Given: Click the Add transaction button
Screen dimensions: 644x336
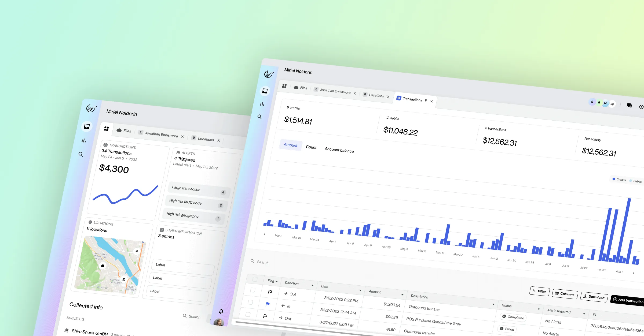Looking at the screenshot, I should coord(628,300).
